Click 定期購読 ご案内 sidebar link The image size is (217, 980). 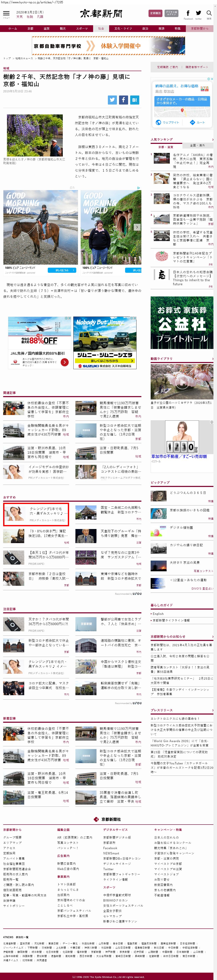(x=167, y=67)
